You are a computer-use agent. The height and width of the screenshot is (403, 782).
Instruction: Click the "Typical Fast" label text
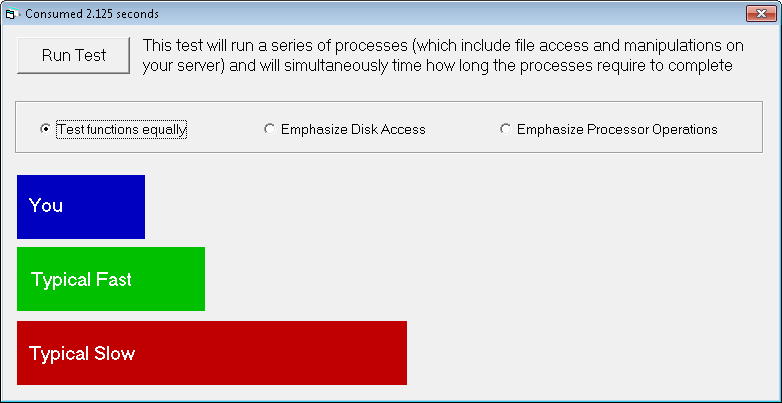81,280
